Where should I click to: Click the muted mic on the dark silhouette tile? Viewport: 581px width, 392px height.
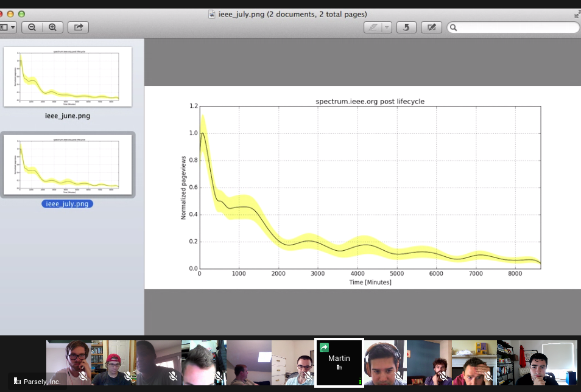173,376
